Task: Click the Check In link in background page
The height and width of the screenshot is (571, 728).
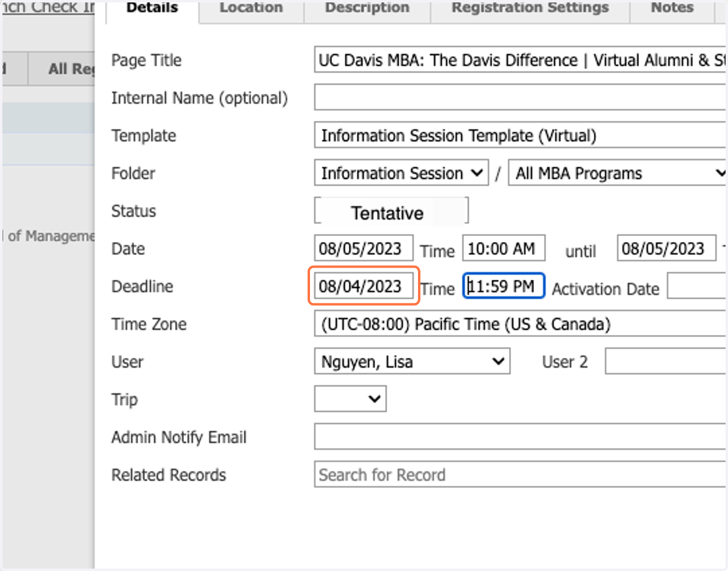Action: (x=47, y=7)
